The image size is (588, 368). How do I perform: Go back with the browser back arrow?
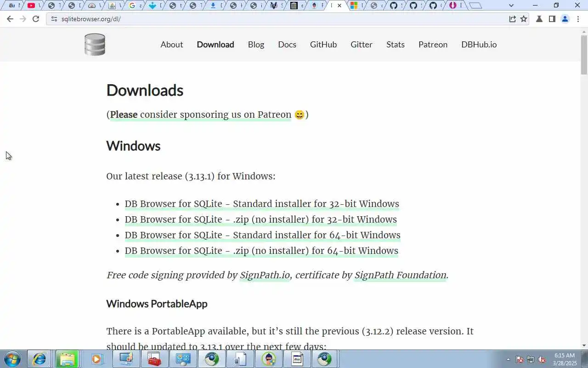click(10, 19)
